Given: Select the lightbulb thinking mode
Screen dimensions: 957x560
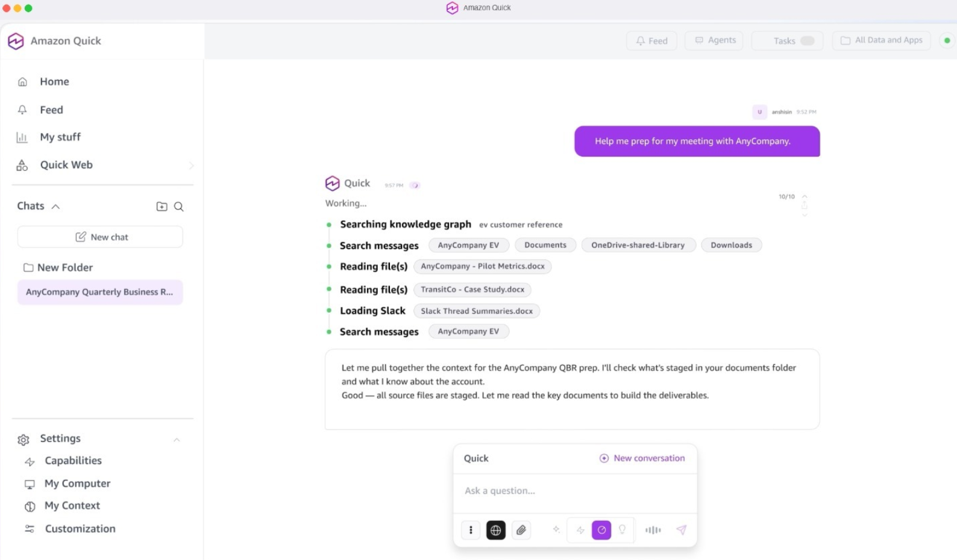Looking at the screenshot, I should (622, 530).
